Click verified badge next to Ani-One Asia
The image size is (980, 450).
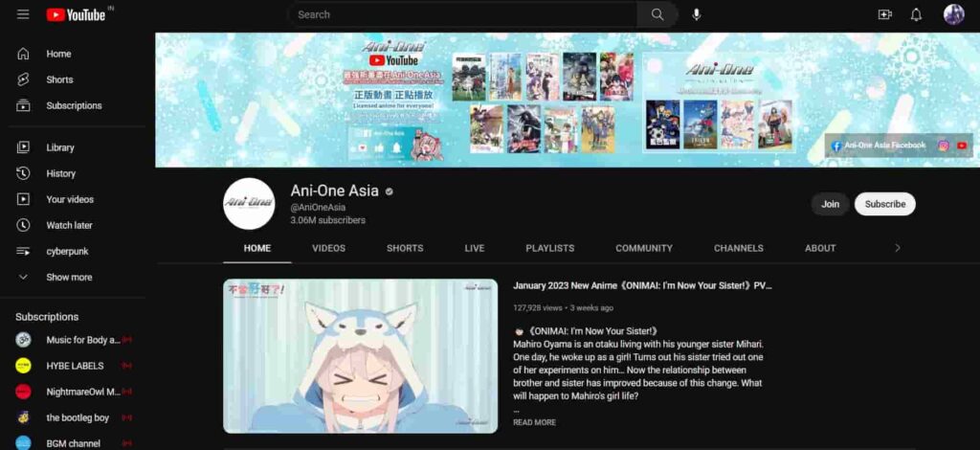click(390, 191)
